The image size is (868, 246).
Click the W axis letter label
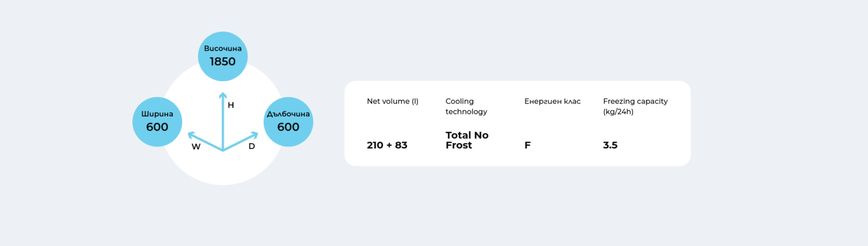(196, 147)
